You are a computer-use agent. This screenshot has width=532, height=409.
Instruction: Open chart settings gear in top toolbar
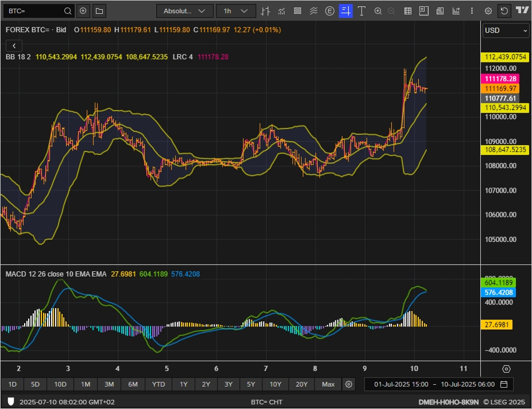pyautogui.click(x=488, y=11)
